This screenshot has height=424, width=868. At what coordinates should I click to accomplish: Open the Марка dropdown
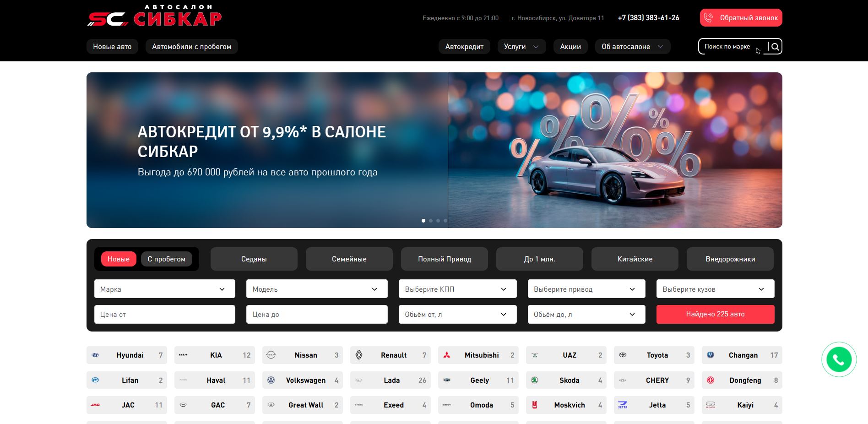point(165,289)
